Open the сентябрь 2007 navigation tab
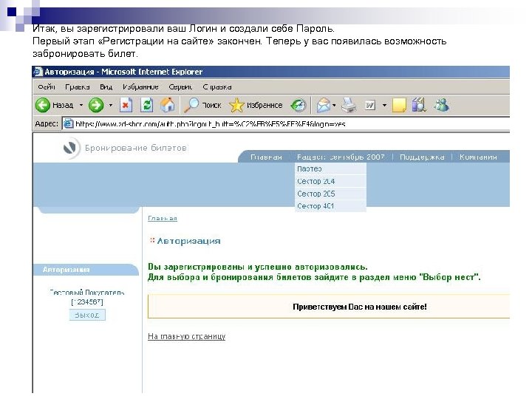The image size is (532, 399). (x=341, y=157)
